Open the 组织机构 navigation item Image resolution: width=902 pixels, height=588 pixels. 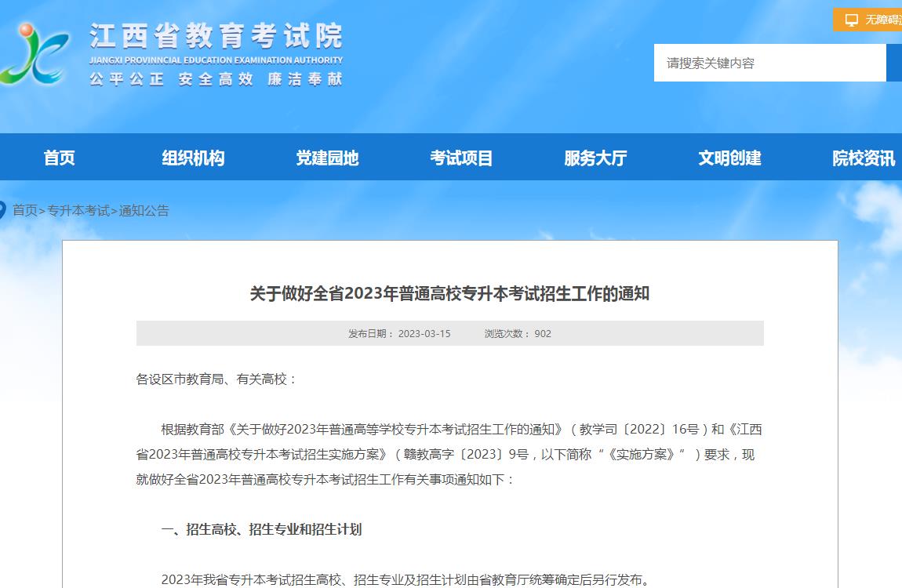point(193,158)
